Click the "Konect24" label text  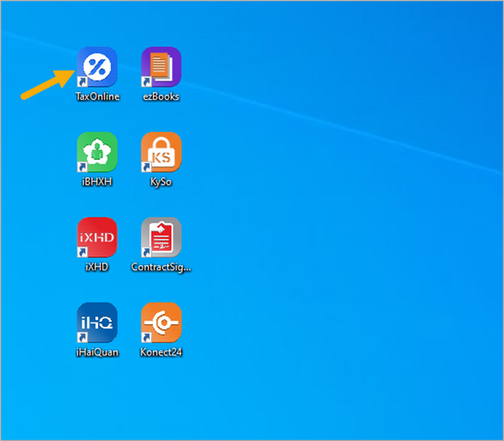point(161,352)
